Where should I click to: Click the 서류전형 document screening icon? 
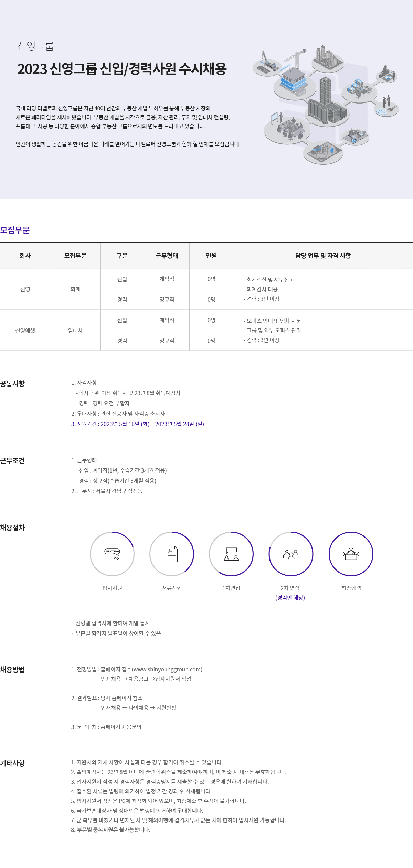(172, 554)
